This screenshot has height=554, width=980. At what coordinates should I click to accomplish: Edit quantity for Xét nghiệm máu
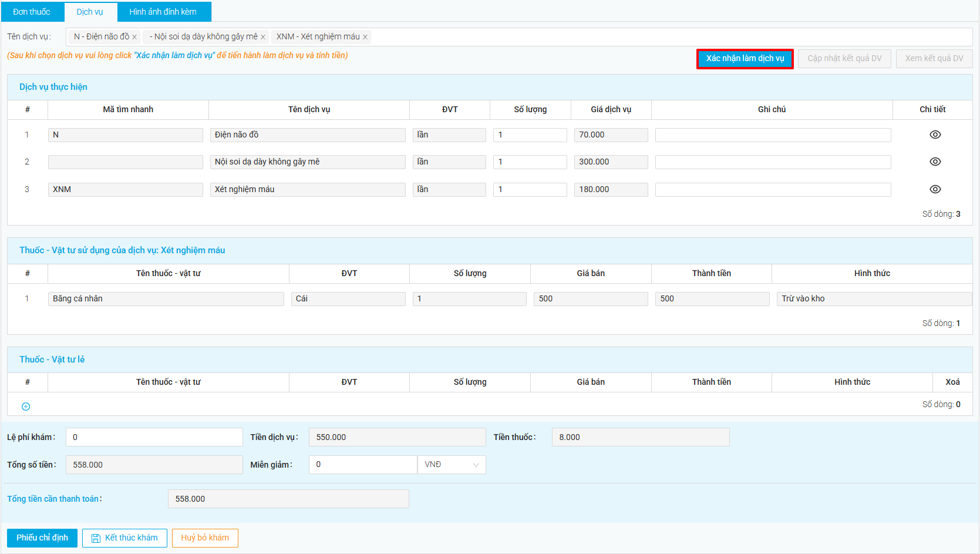(x=530, y=190)
